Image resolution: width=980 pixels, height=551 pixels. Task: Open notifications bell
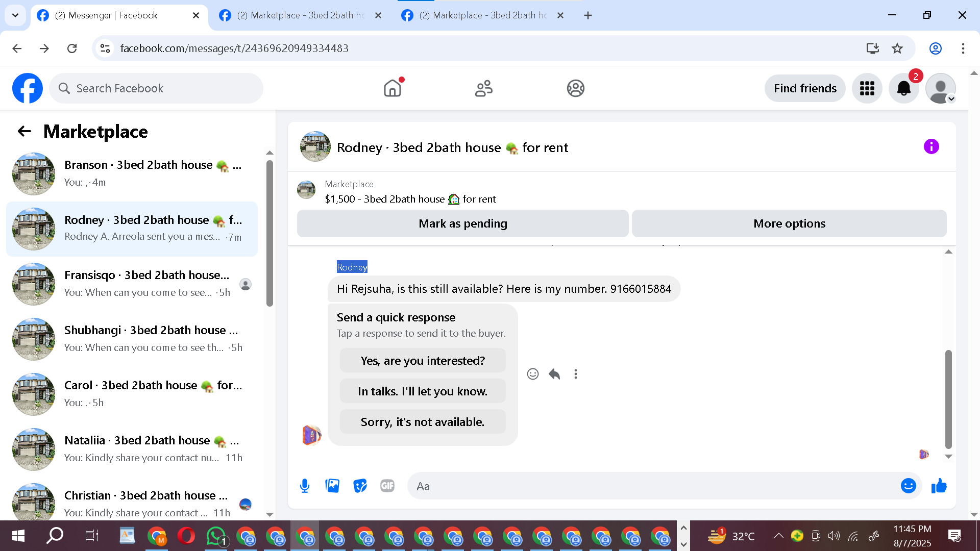[x=903, y=88]
